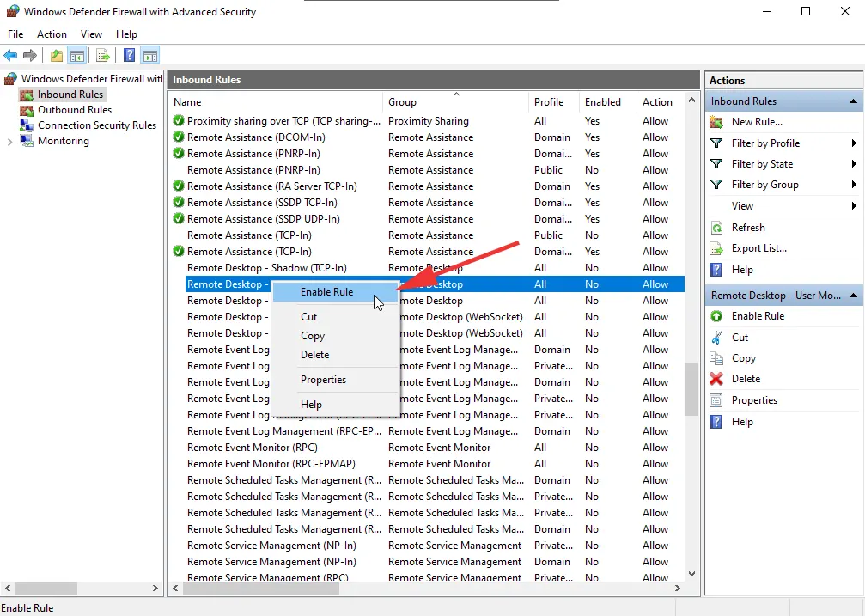Screen dimensions: 865x616
Task: Click the Back arrow in the toolbar
Action: [x=11, y=56]
